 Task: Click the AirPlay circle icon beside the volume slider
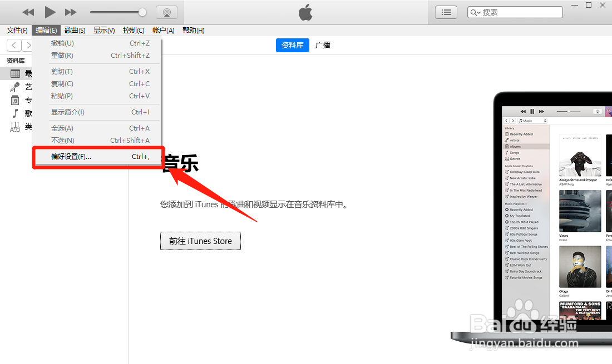pyautogui.click(x=166, y=12)
